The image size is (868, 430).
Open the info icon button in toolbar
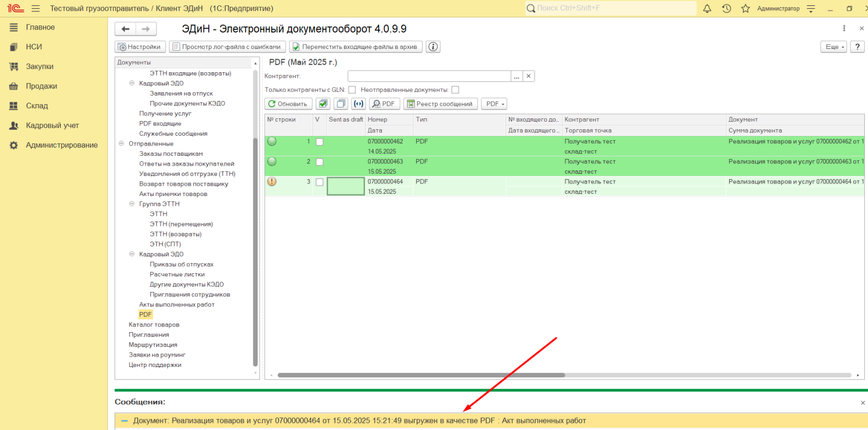point(433,47)
